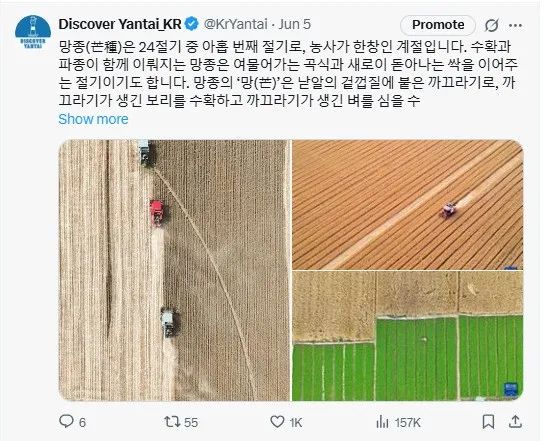Open Discover Yantai profile avatar

(33, 33)
